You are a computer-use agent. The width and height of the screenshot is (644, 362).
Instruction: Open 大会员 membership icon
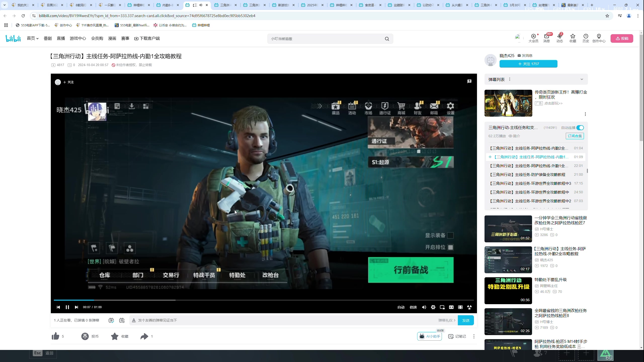[533, 38]
